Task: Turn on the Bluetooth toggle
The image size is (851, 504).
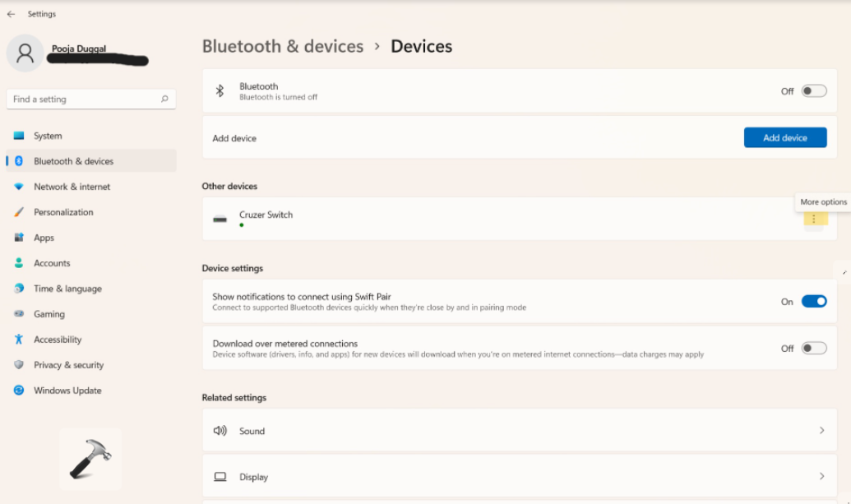Action: (813, 91)
